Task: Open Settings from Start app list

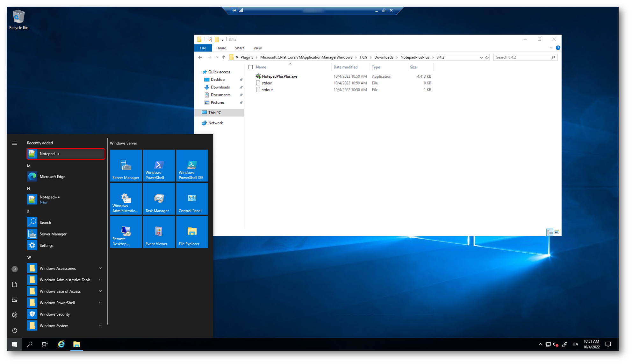Action: (x=66, y=245)
